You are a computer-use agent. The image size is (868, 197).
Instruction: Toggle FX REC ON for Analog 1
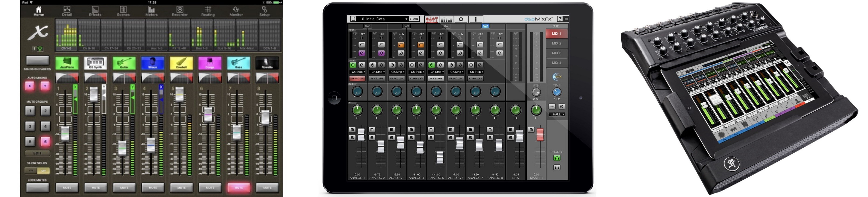pos(357,78)
